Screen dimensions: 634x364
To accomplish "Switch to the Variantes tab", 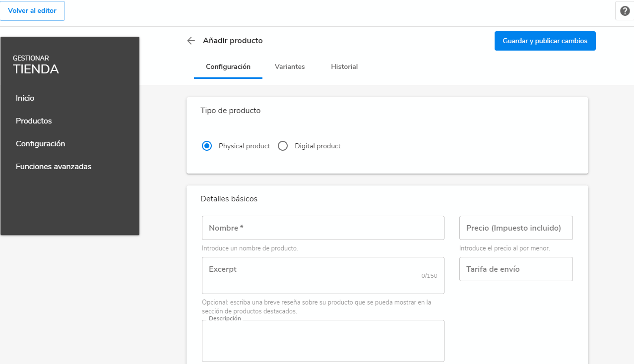I will pyautogui.click(x=290, y=66).
